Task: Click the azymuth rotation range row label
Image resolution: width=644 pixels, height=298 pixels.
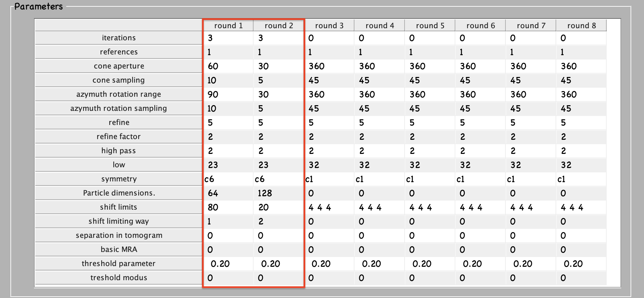Action: (119, 94)
